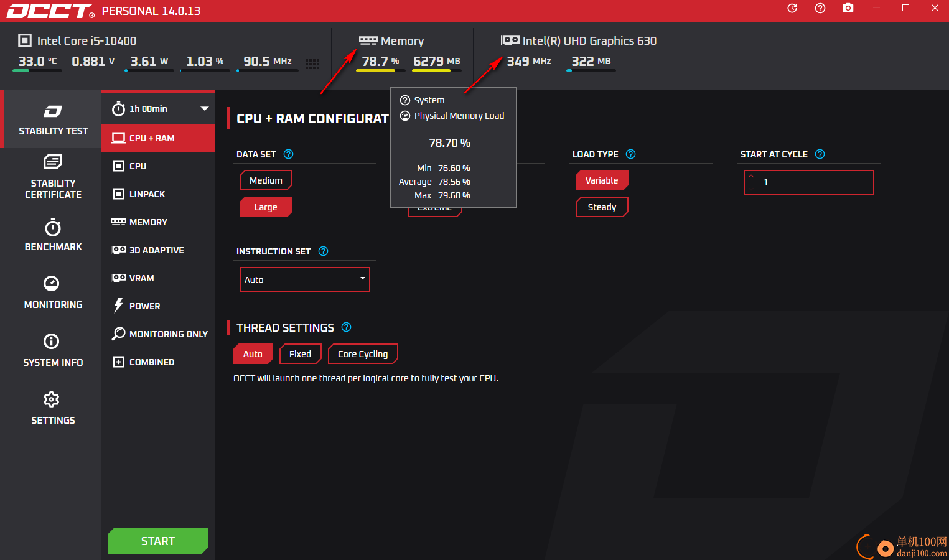Select the CPU test
This screenshot has height=560, width=949.
tap(158, 166)
